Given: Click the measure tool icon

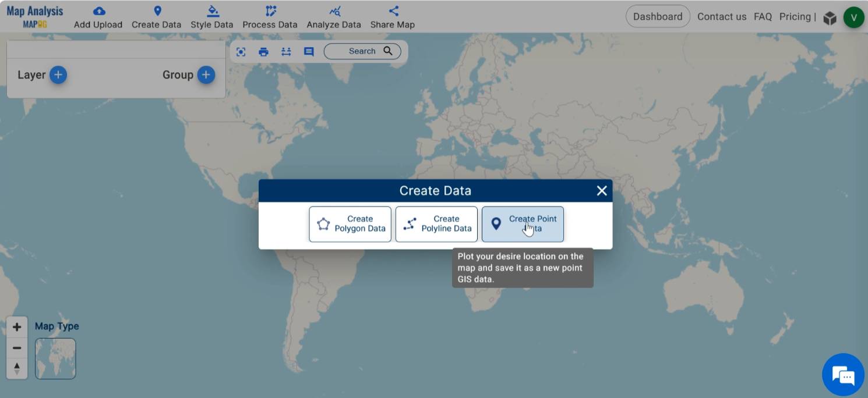Looking at the screenshot, I should (x=286, y=52).
